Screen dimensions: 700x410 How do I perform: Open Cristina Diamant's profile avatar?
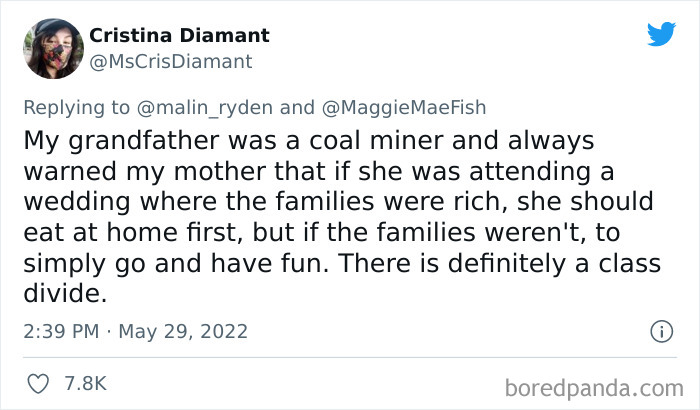pos(54,48)
